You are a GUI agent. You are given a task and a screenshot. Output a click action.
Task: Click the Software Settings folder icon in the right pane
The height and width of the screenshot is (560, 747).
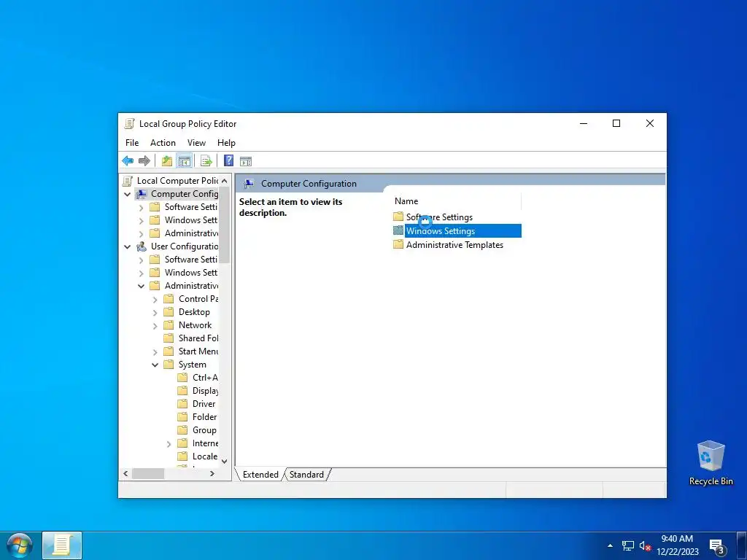tap(398, 217)
